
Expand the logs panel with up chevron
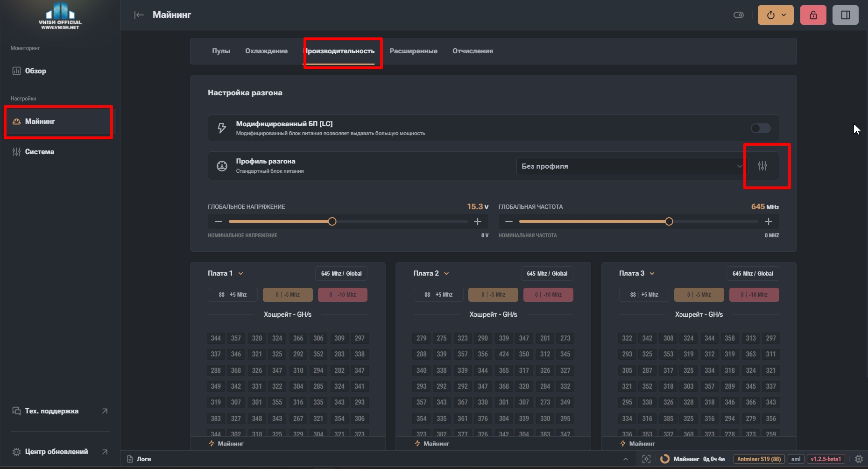point(626,459)
